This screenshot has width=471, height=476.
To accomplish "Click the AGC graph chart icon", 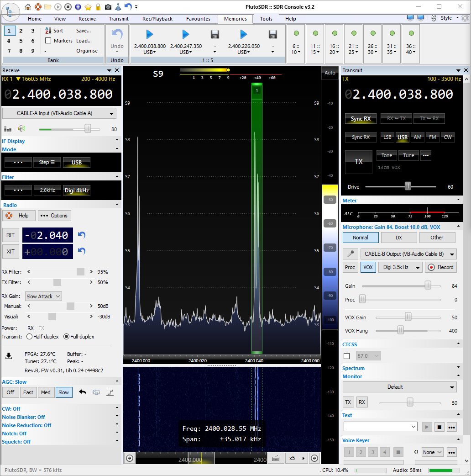I will (x=110, y=392).
